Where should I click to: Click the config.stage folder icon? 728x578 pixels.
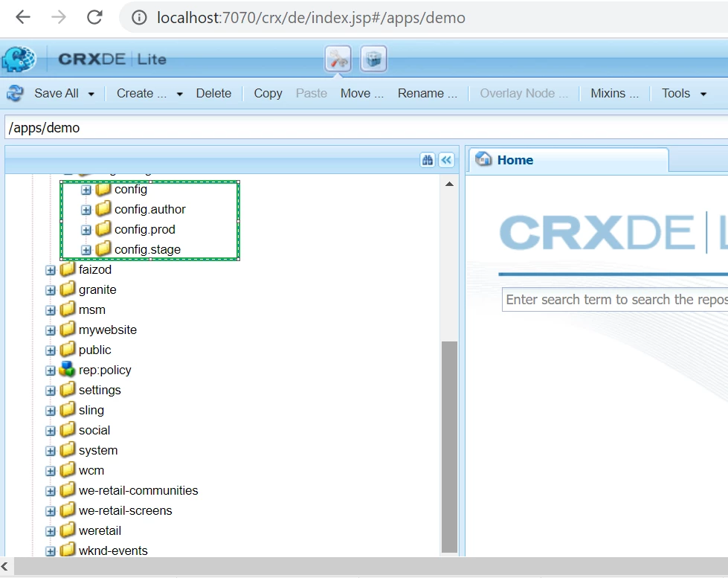(103, 248)
